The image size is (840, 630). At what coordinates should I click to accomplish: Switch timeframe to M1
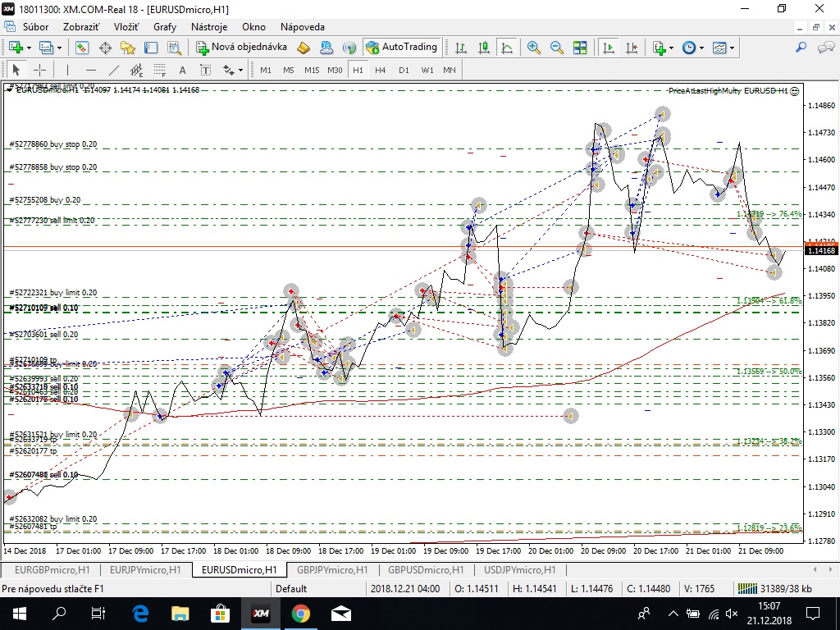(x=266, y=71)
